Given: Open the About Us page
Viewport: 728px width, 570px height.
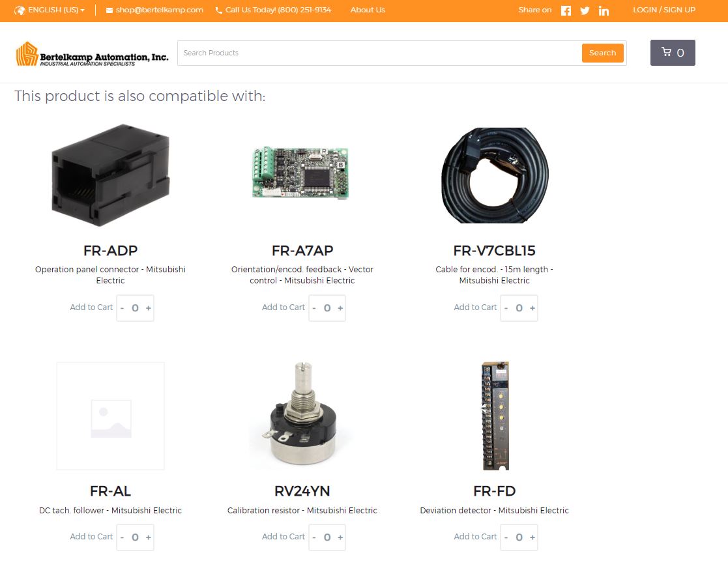Looking at the screenshot, I should pos(368,10).
